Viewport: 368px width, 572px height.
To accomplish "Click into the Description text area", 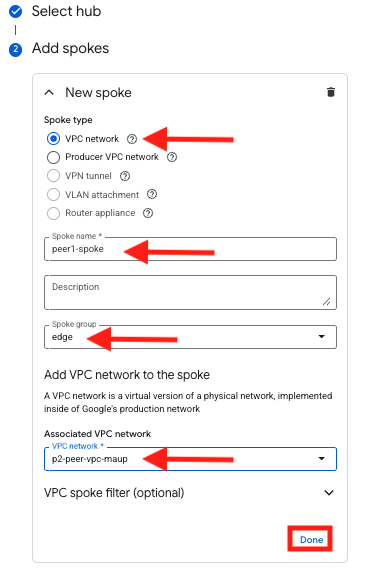I will point(190,293).
